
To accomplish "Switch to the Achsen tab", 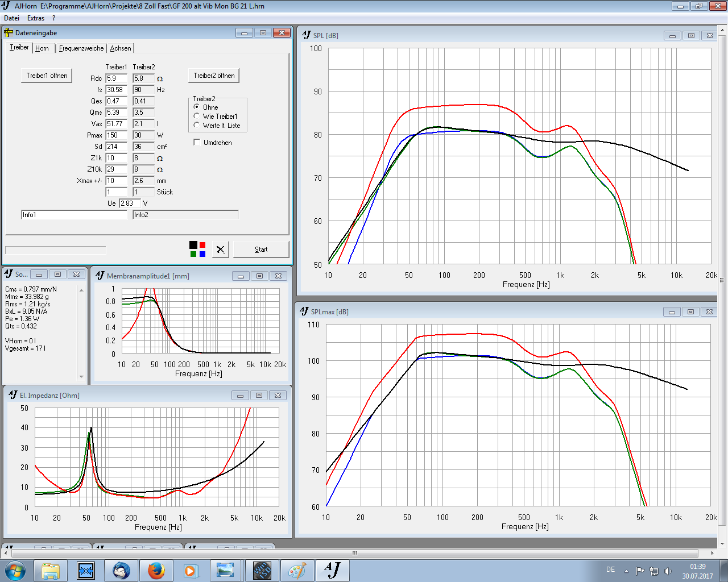I will tap(121, 48).
